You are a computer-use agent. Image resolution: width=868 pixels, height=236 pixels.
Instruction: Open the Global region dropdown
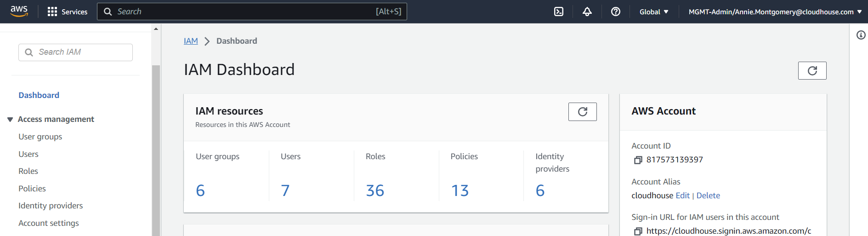653,12
